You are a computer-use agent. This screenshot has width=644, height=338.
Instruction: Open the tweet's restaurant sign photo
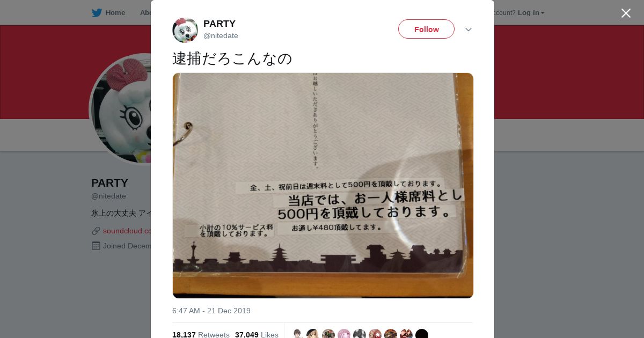323,186
